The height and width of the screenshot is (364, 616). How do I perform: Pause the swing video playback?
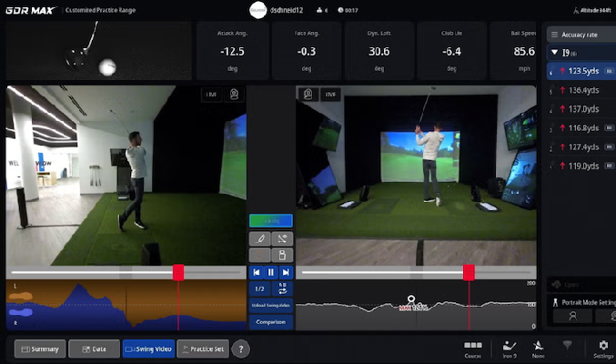click(270, 272)
